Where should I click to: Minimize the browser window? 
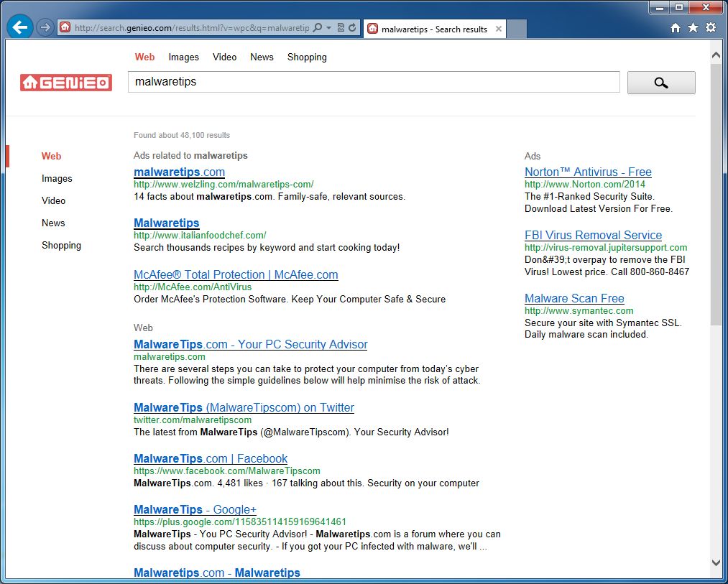coord(660,8)
